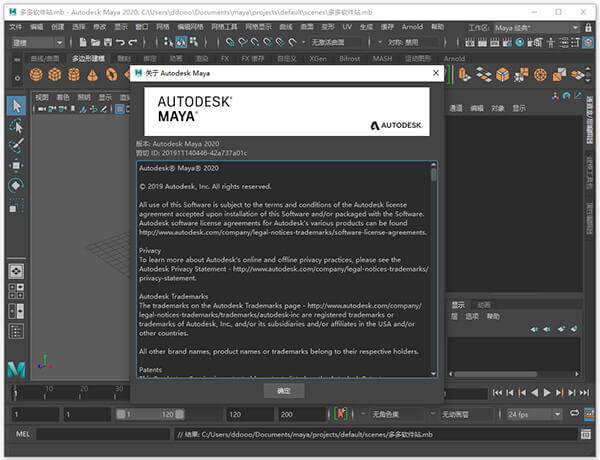
Task: Toggle the auto keyframe button
Action: coord(341,414)
